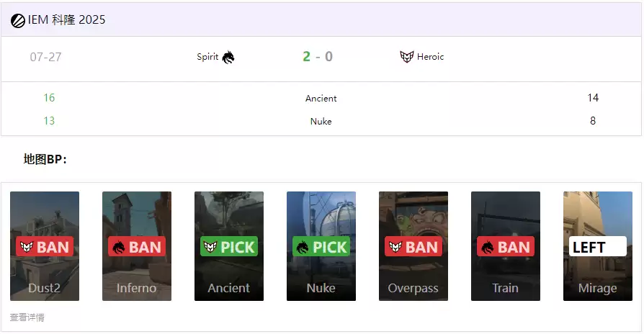Click the Heroic logo on the Ancient pick badge
Image resolution: width=644 pixels, height=334 pixels.
coord(210,247)
